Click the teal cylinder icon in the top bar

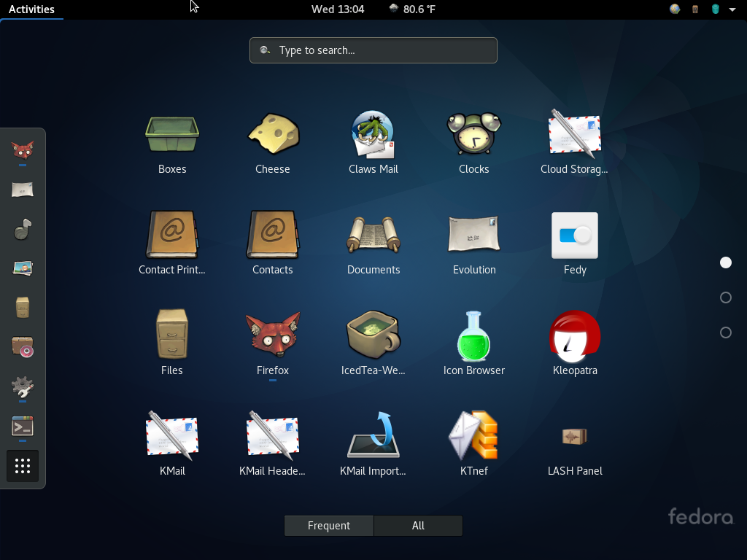click(x=715, y=9)
